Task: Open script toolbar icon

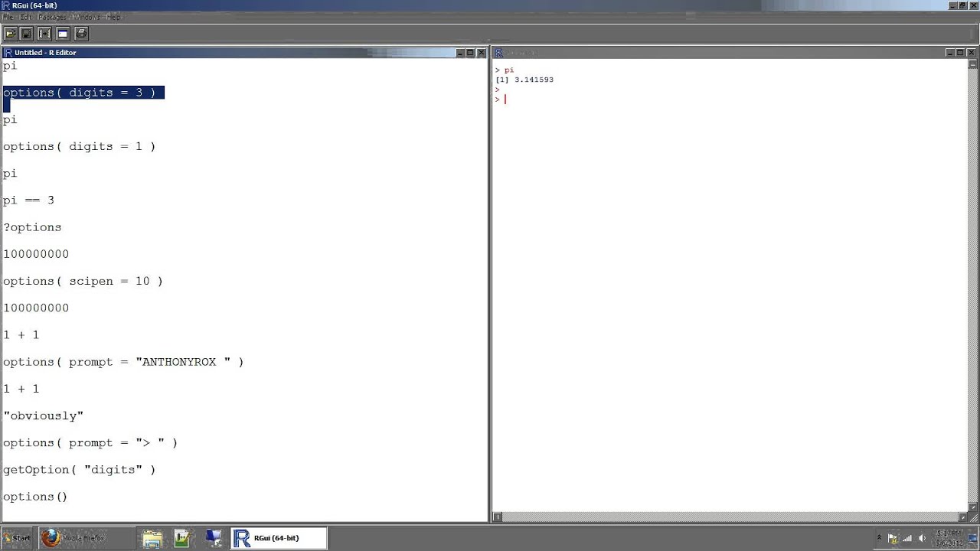Action: click(11, 34)
